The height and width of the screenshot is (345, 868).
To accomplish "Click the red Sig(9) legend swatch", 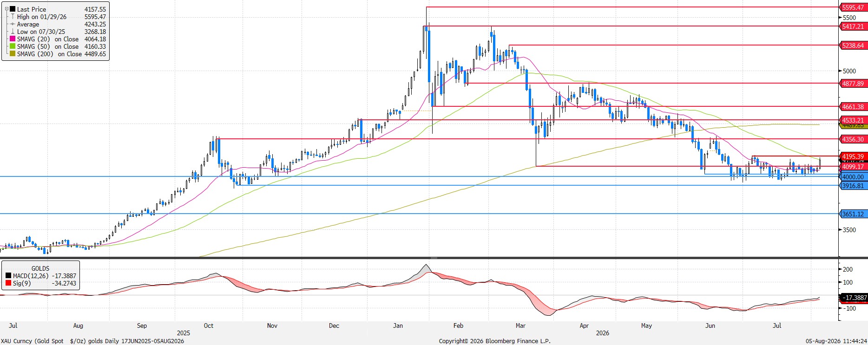I will tap(8, 283).
